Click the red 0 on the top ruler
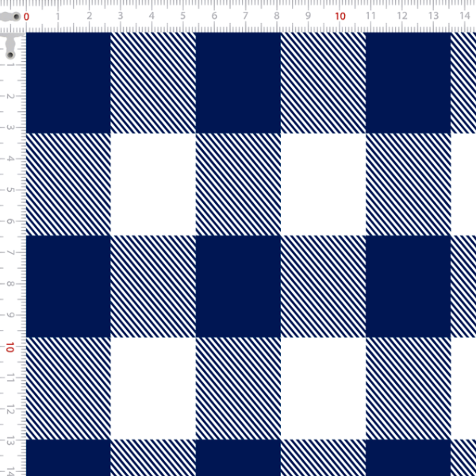Image resolution: width=476 pixels, height=476 pixels. coord(26,17)
